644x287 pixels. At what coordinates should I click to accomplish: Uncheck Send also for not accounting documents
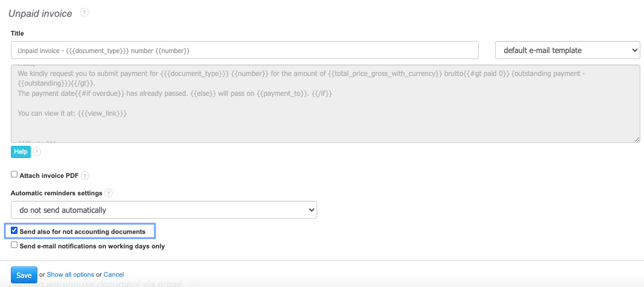coord(14,231)
